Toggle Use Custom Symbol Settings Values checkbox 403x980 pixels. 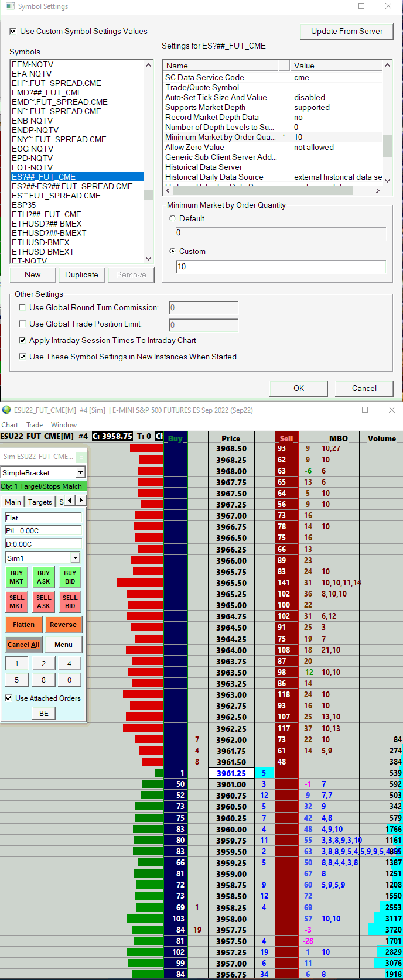(13, 31)
